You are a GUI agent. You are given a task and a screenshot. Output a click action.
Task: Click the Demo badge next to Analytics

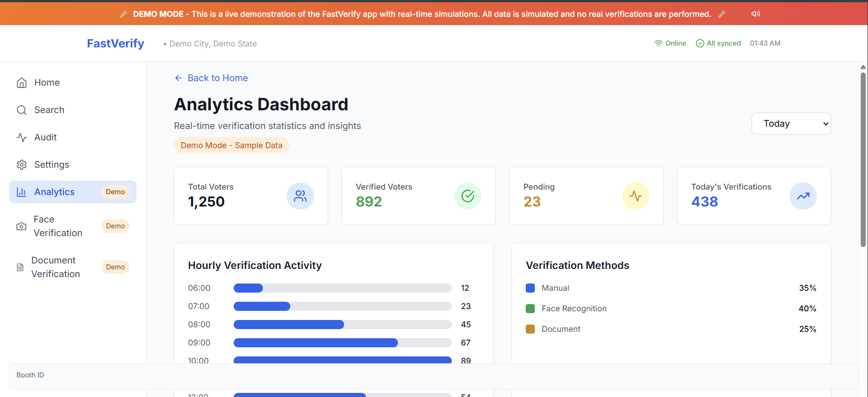pyautogui.click(x=115, y=192)
